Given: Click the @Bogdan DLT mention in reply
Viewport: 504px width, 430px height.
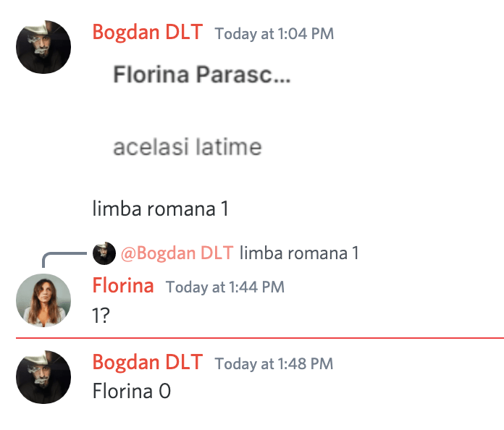Looking at the screenshot, I should [x=177, y=253].
